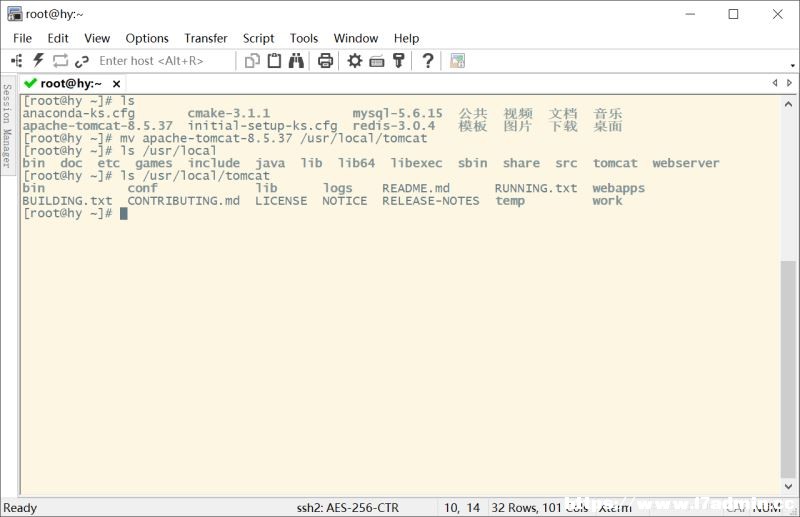Open the Help menu
Image resolution: width=800 pixels, height=517 pixels.
coord(406,38)
